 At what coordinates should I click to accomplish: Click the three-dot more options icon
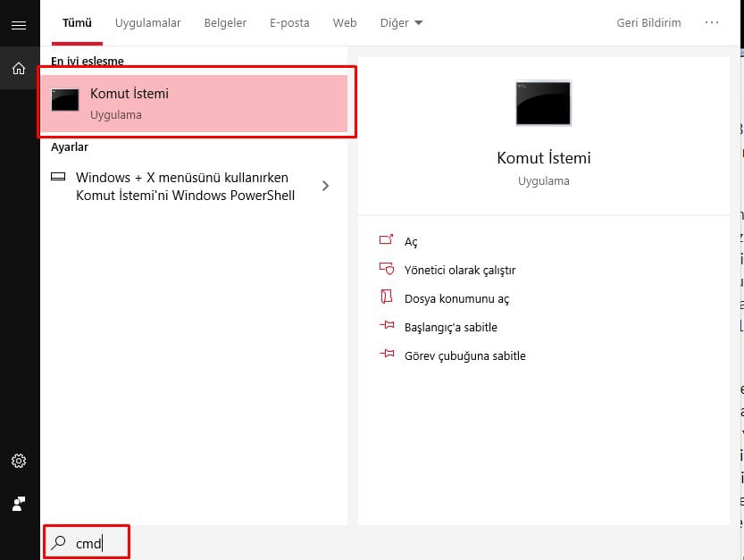712,22
